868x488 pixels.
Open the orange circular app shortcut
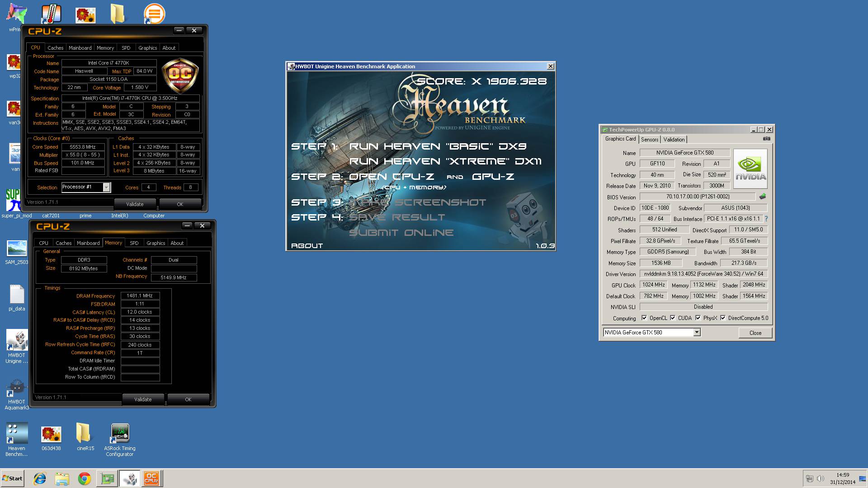(x=154, y=14)
